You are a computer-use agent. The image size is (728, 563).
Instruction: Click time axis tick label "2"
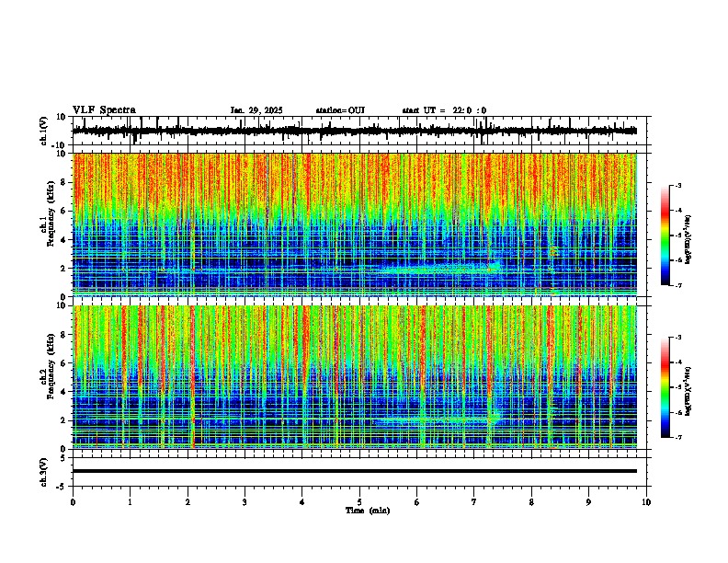pyautogui.click(x=188, y=501)
